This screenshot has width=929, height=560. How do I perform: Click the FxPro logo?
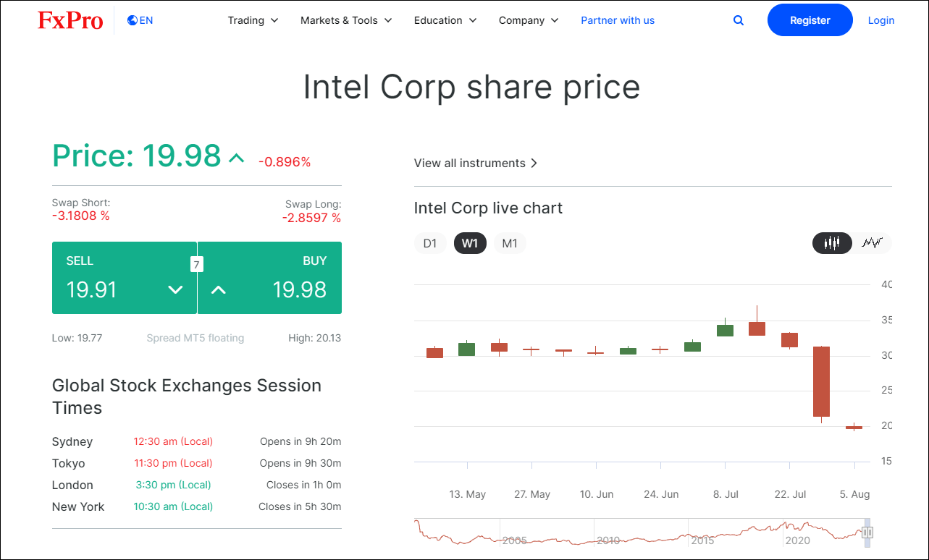point(70,20)
